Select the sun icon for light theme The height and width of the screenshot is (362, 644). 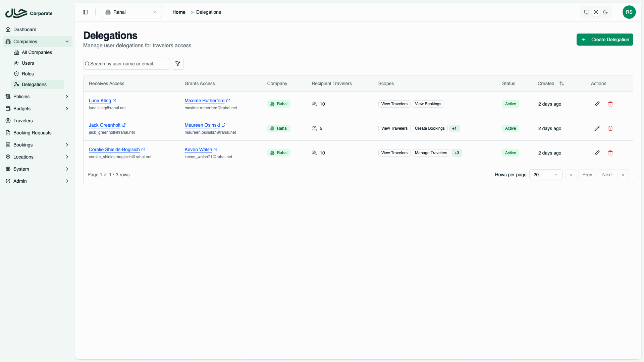(x=596, y=12)
